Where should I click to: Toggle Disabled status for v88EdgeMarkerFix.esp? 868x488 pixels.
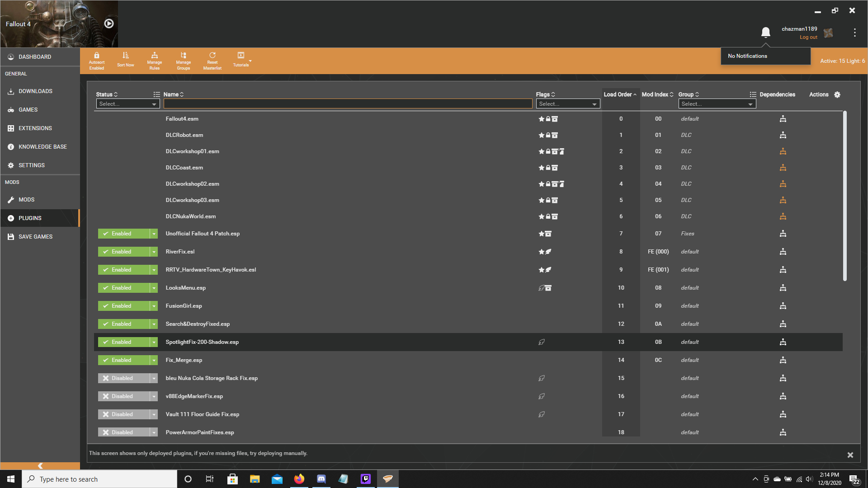(x=124, y=396)
